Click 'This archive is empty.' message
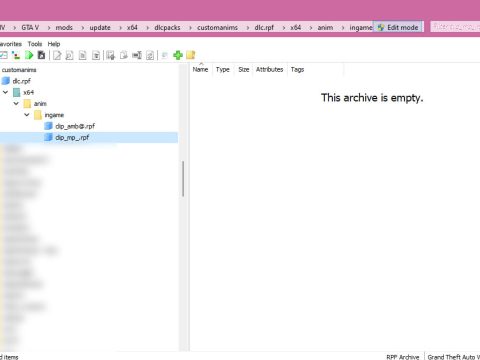 tap(372, 98)
